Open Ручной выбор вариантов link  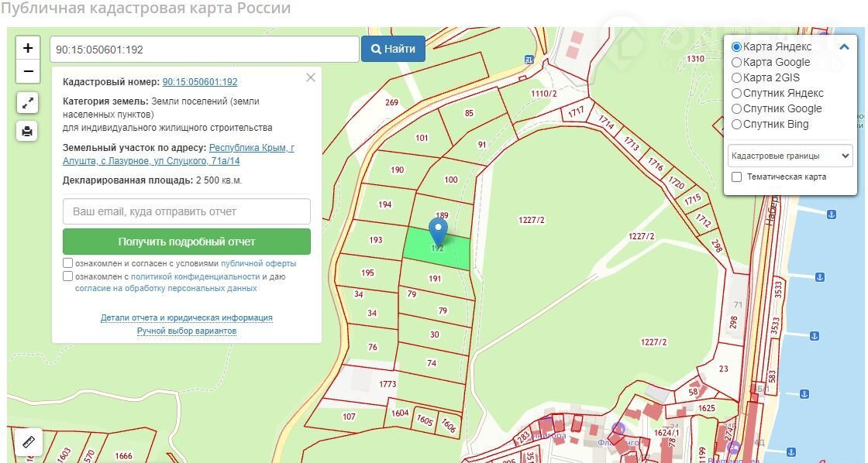pos(187,331)
